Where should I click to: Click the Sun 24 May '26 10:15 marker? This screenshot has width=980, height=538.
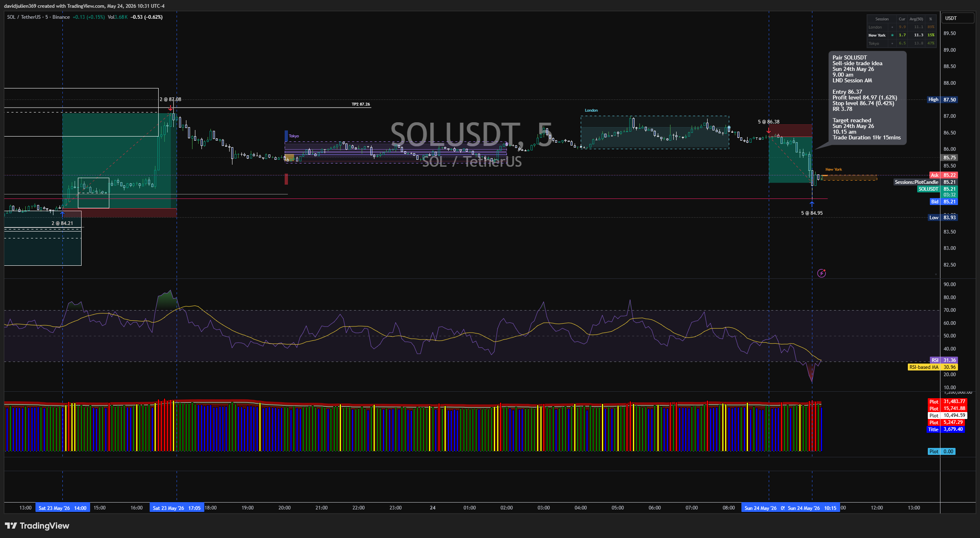[x=812, y=508]
